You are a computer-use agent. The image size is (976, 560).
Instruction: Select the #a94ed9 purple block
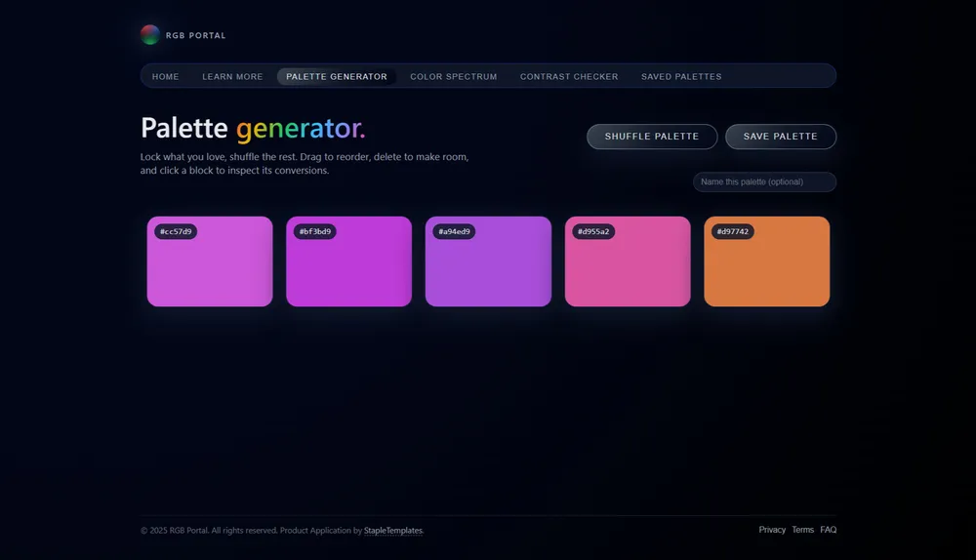[488, 261]
